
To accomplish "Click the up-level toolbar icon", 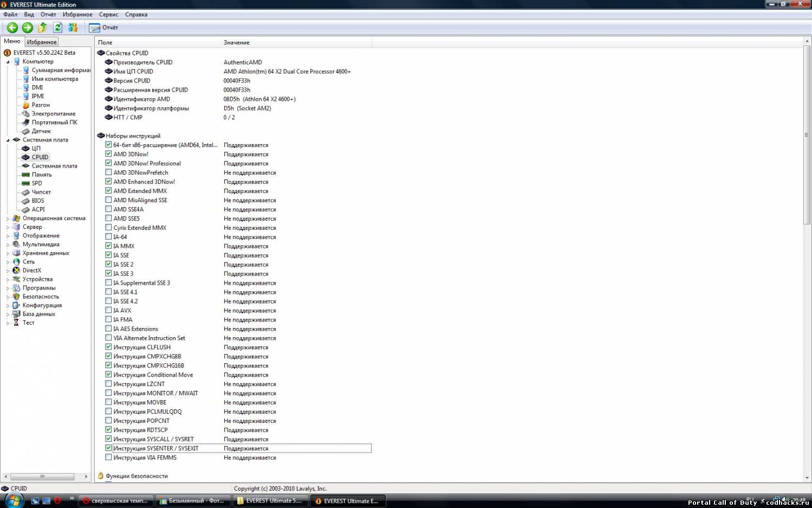I will (x=42, y=28).
